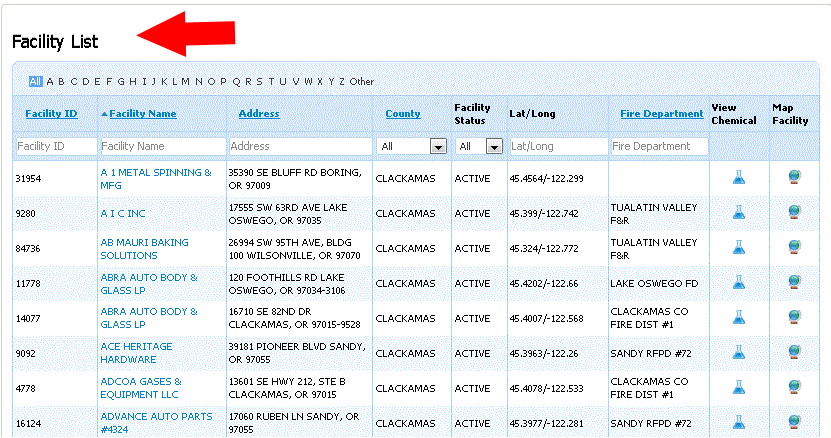831x438 pixels.
Task: Show facilities under Other
Action: coord(361,82)
